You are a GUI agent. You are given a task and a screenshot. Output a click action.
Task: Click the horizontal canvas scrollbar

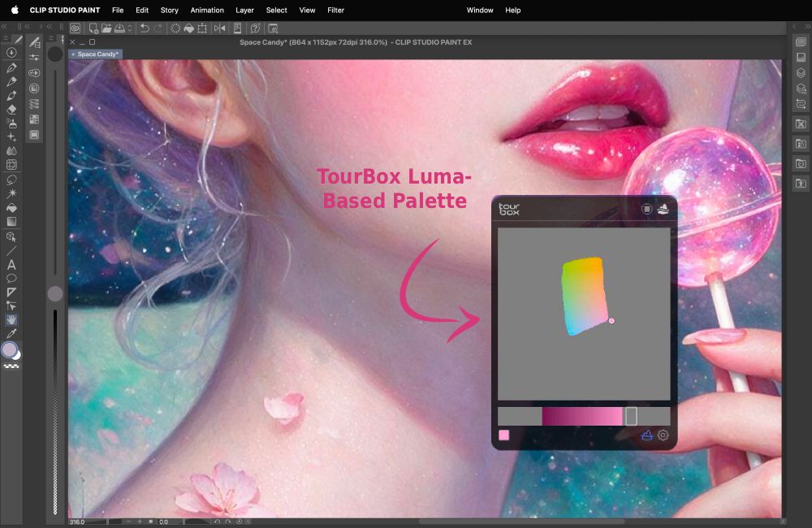(x=520, y=522)
